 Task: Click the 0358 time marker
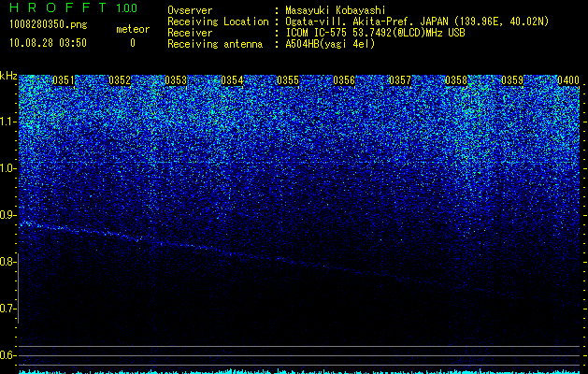click(x=456, y=80)
